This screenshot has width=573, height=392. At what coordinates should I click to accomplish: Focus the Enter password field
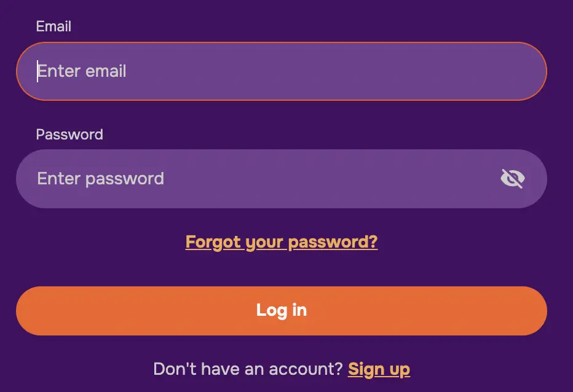[x=258, y=179]
